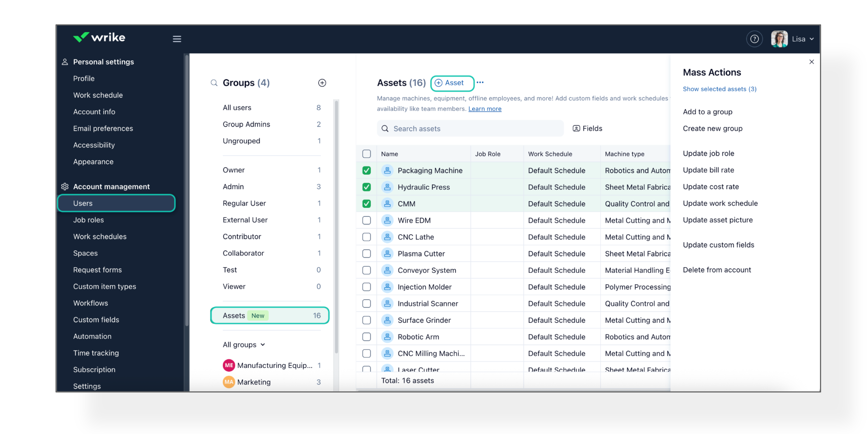868x434 pixels.
Task: Click the add Asset button
Action: pyautogui.click(x=452, y=83)
